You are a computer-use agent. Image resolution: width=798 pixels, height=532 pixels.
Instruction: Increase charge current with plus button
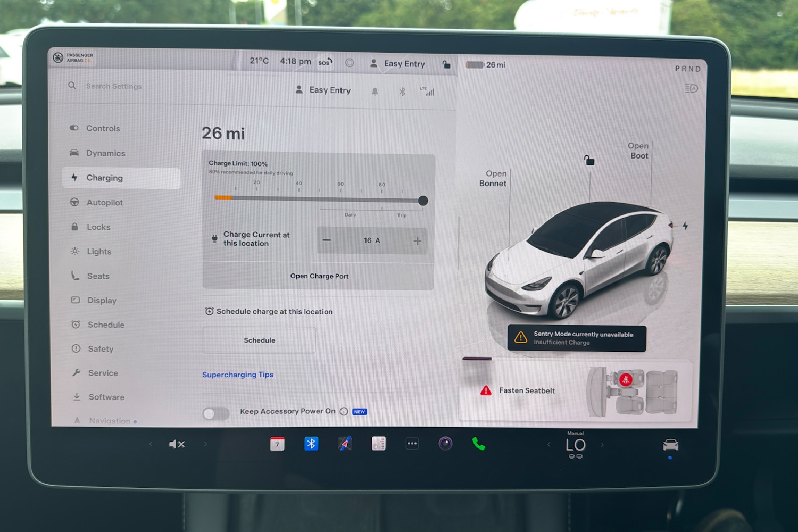418,241
